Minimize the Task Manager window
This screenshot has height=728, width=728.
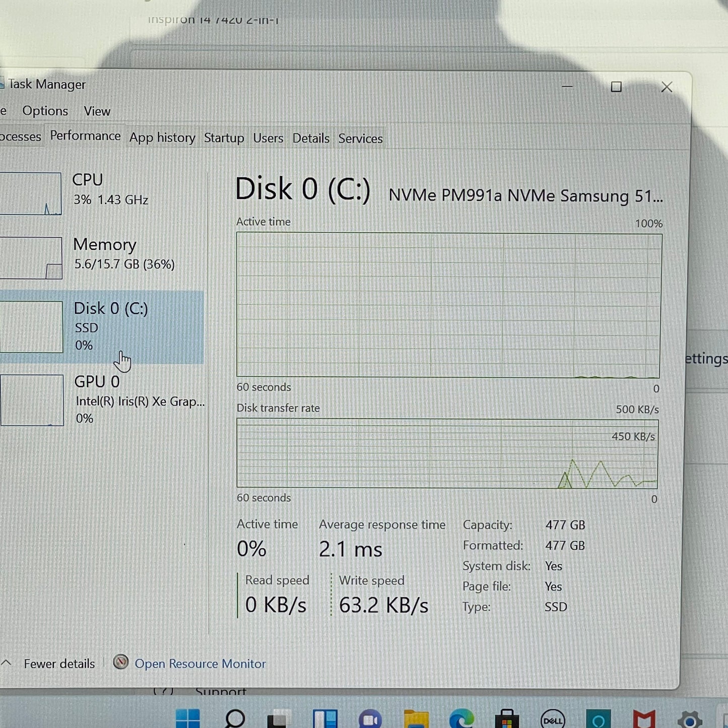click(567, 87)
